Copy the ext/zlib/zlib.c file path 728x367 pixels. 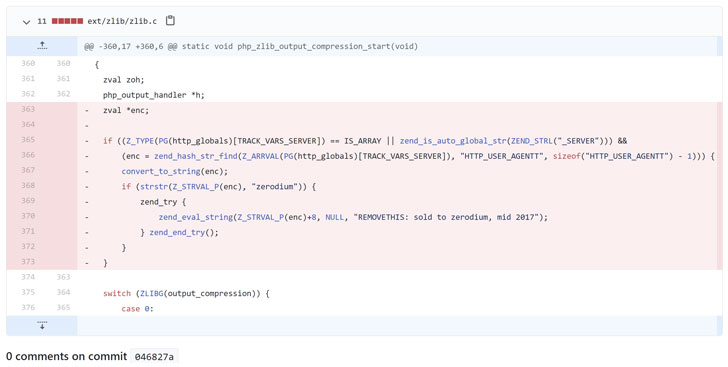click(x=170, y=20)
